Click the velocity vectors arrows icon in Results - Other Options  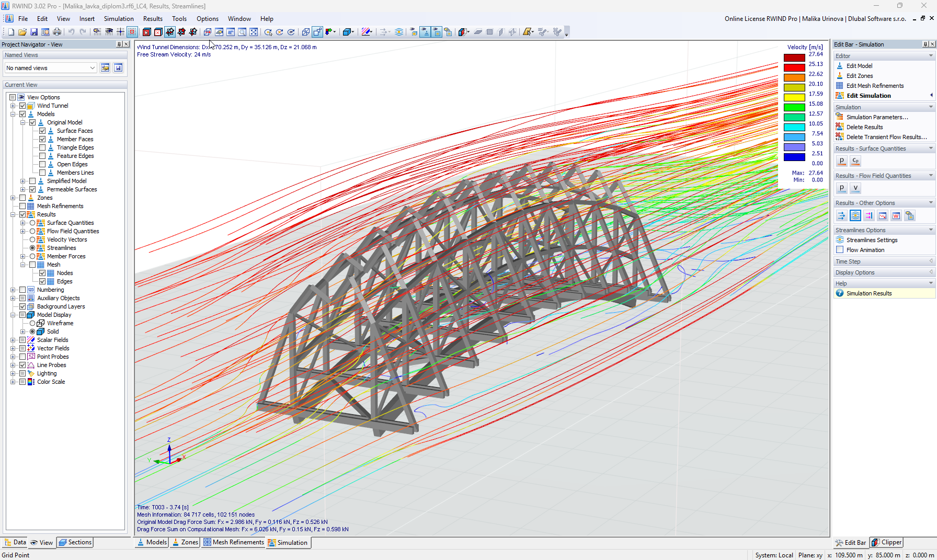[x=842, y=215]
